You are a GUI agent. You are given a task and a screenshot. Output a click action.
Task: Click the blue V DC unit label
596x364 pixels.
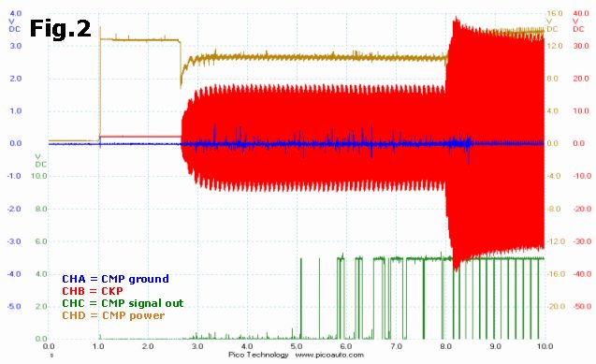click(15, 25)
